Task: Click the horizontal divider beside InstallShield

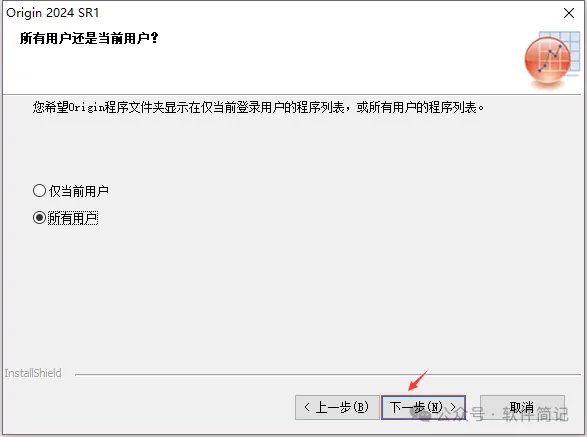Action: (328, 374)
